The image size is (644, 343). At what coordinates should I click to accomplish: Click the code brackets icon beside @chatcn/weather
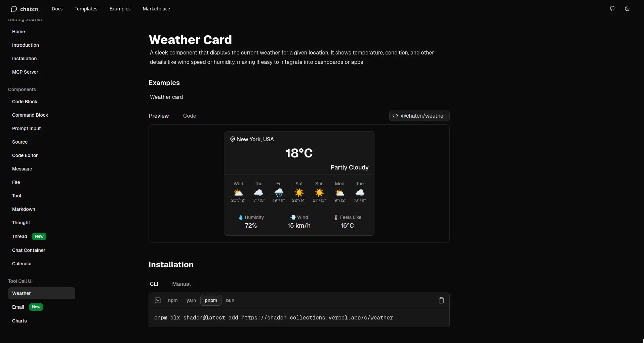(395, 116)
